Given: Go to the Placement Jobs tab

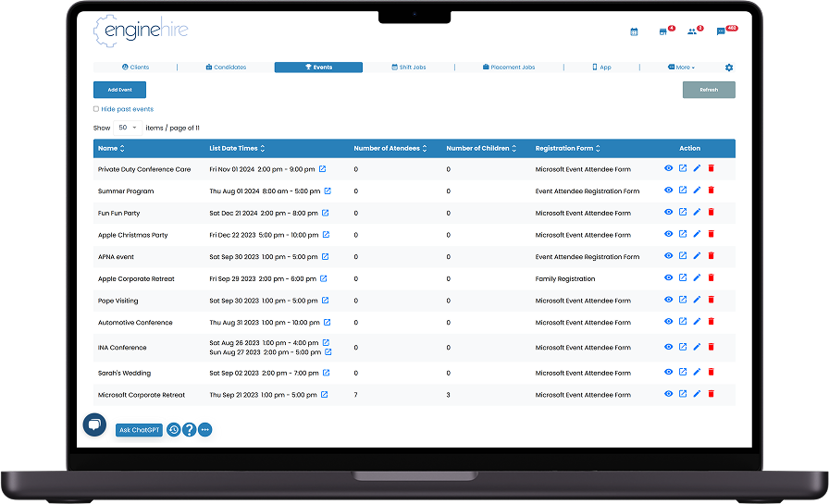Looking at the screenshot, I should (509, 68).
